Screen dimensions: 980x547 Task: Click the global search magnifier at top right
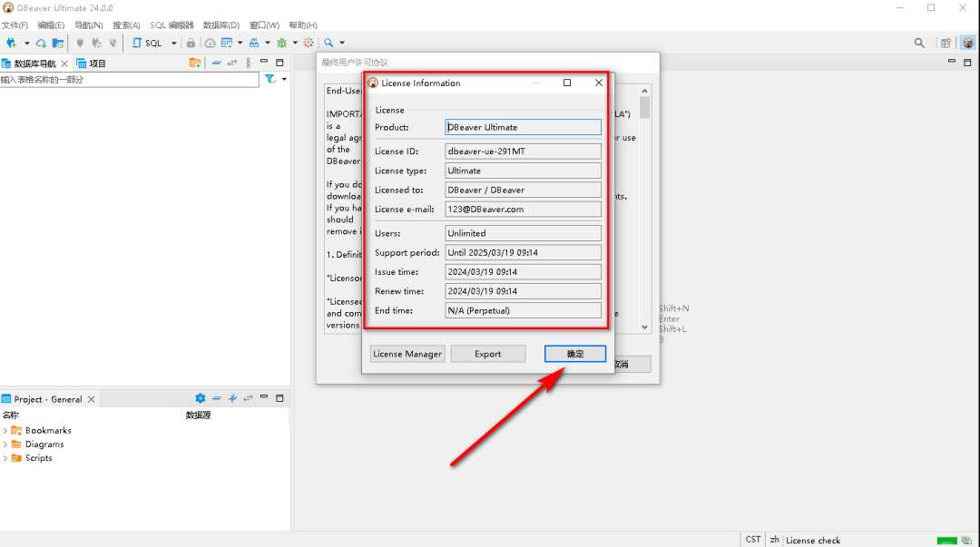point(919,44)
